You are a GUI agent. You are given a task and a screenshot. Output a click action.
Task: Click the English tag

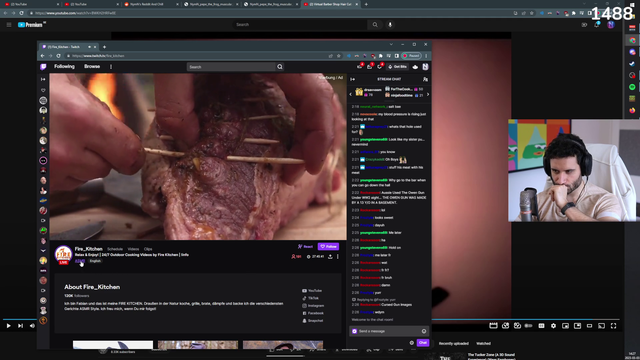(x=95, y=261)
